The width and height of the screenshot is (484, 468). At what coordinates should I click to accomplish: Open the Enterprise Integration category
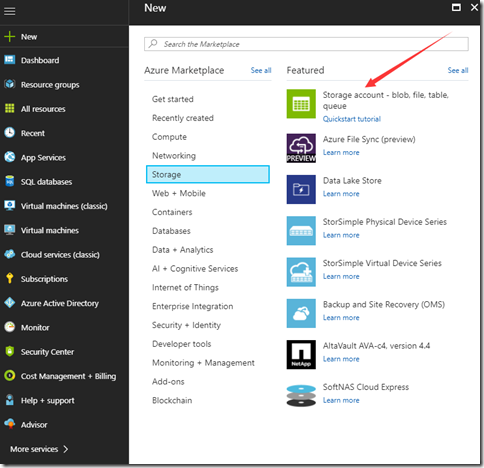point(193,306)
